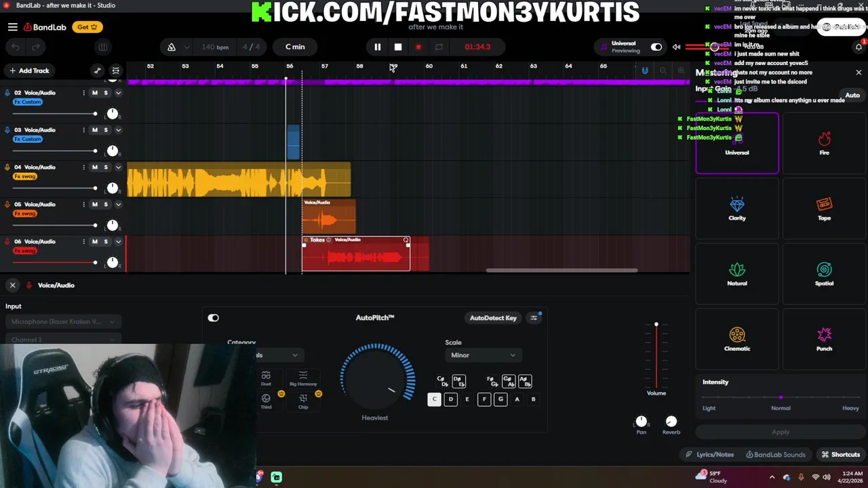Expand track 03 options chevron

click(x=118, y=130)
